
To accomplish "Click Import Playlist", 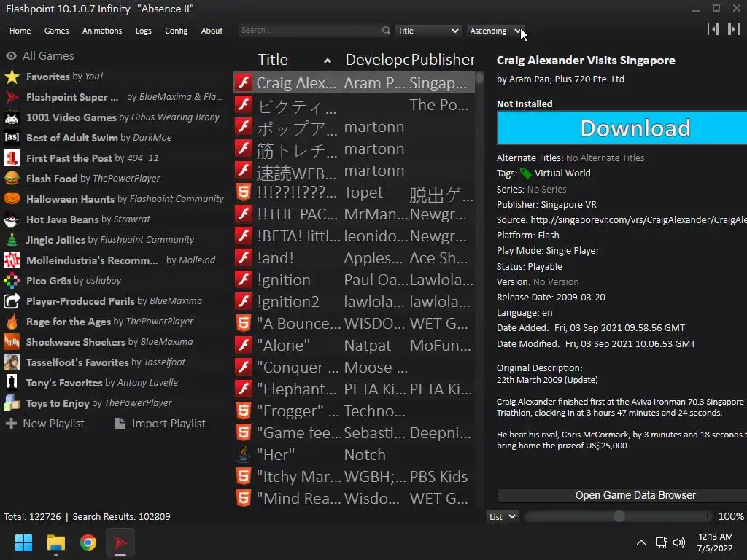I will (160, 424).
